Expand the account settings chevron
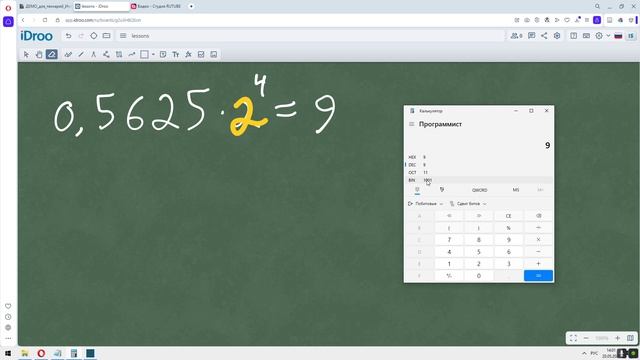This screenshot has width=640, height=360. coord(608,36)
